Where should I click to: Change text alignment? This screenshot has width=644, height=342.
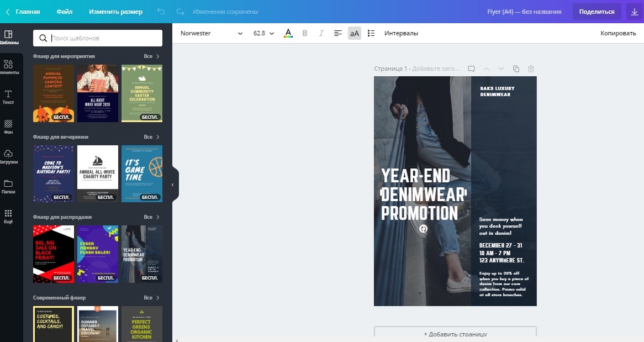[x=338, y=33]
